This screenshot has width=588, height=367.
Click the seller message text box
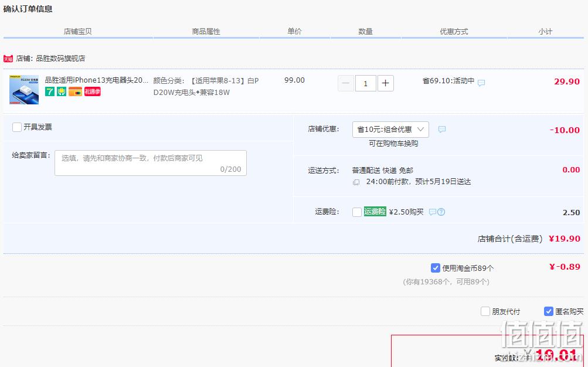tap(151, 163)
